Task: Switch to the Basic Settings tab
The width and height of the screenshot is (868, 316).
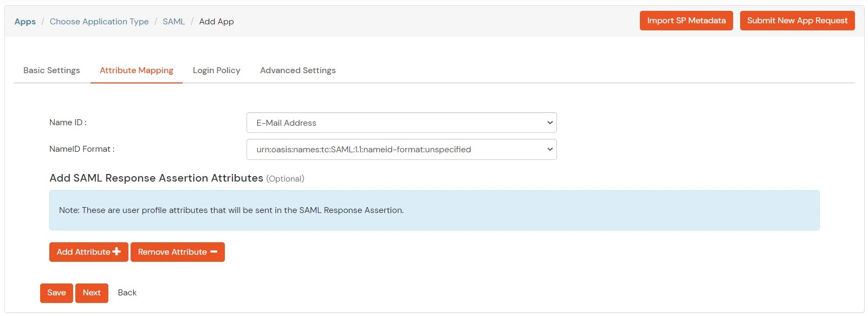Action: tap(51, 70)
